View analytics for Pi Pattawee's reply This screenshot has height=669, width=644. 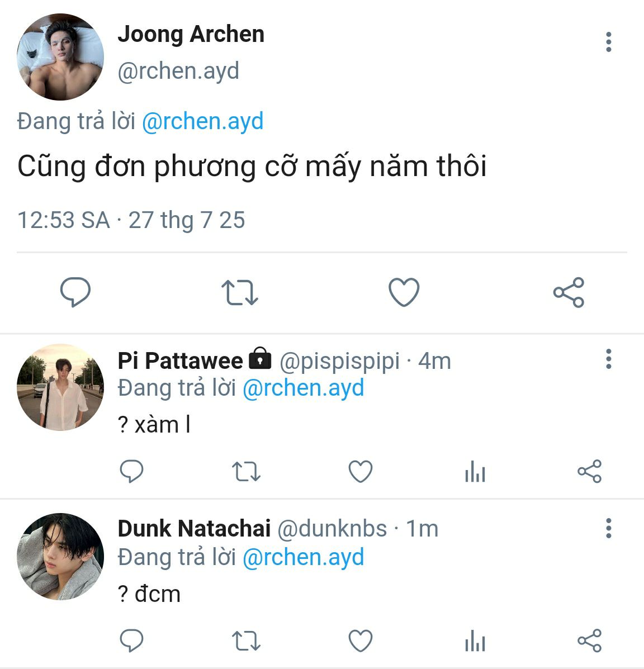pyautogui.click(x=475, y=472)
